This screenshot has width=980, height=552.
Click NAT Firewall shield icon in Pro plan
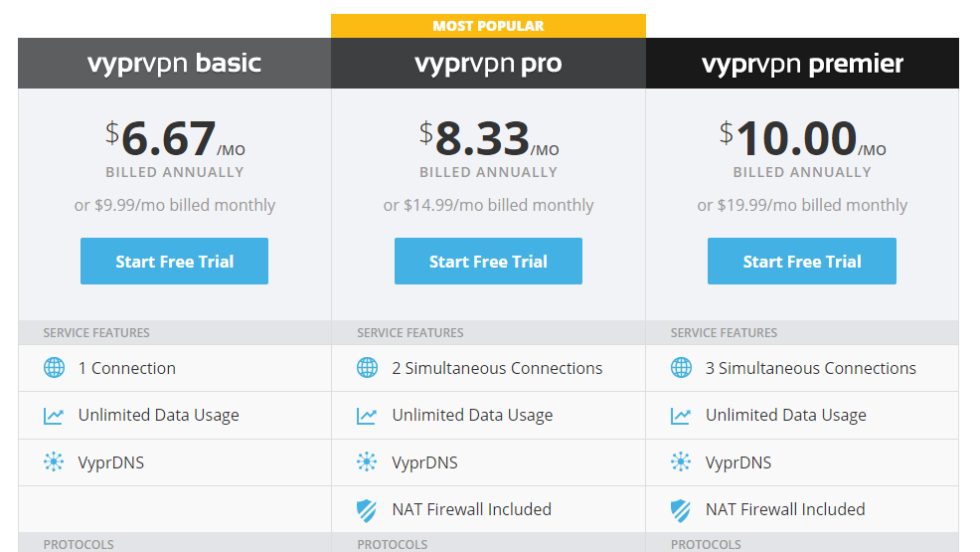(x=367, y=510)
